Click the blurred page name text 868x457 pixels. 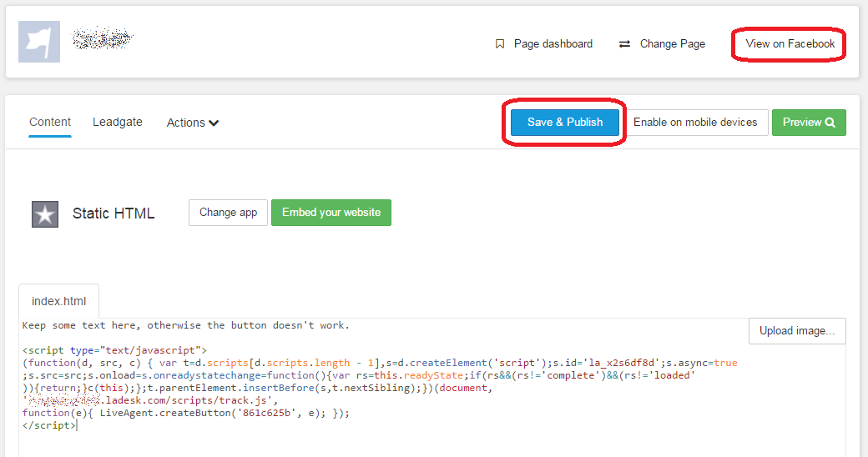[x=103, y=38]
